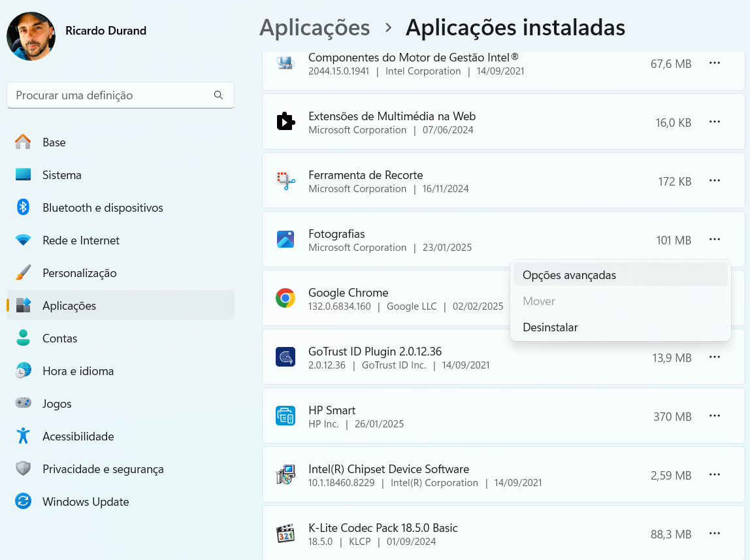
Task: Open three-dot menu for Ferramenta de Recorte
Action: (715, 181)
